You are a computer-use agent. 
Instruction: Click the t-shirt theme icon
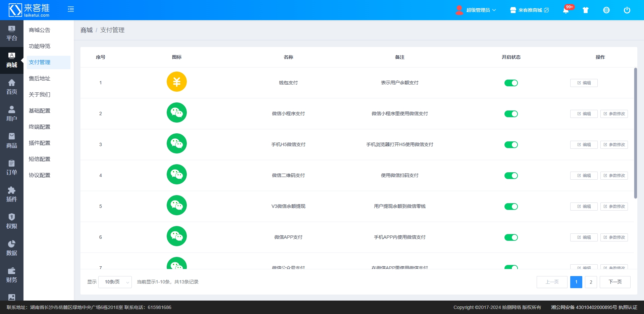click(x=586, y=10)
